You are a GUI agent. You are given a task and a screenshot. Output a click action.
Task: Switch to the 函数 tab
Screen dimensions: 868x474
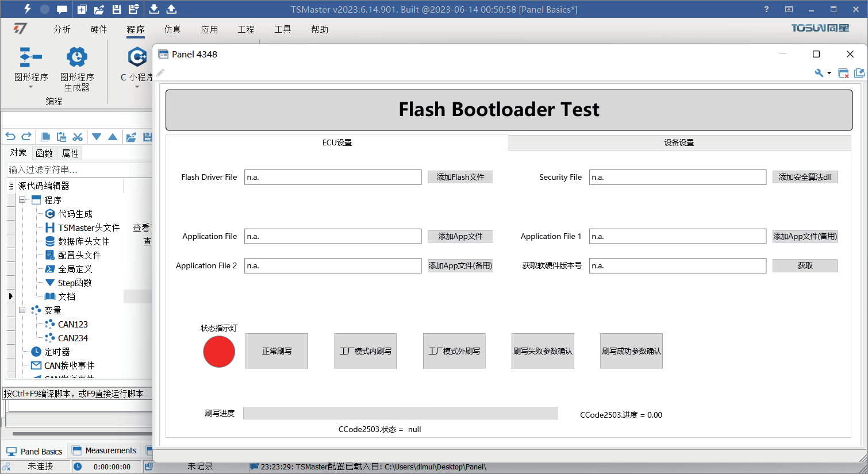pos(44,153)
